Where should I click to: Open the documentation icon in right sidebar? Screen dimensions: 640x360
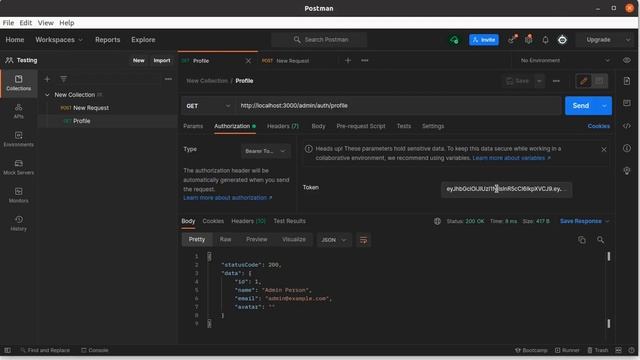point(627,81)
